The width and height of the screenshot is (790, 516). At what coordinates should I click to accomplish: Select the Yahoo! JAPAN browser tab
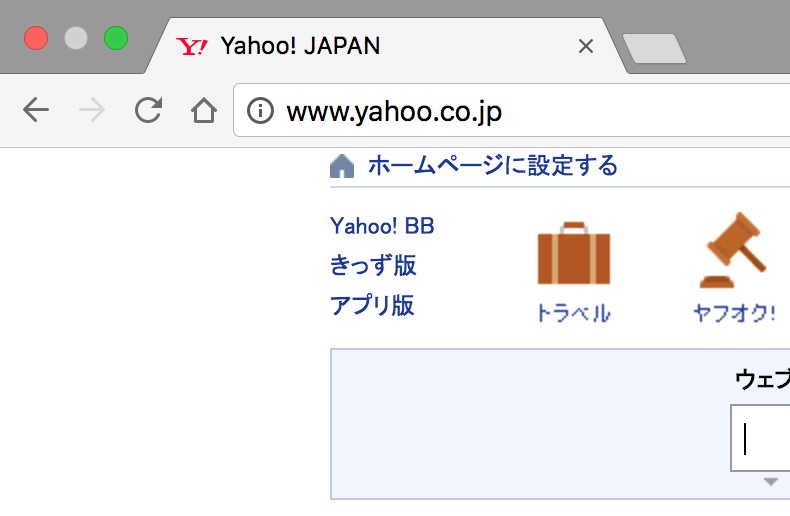pyautogui.click(x=386, y=46)
